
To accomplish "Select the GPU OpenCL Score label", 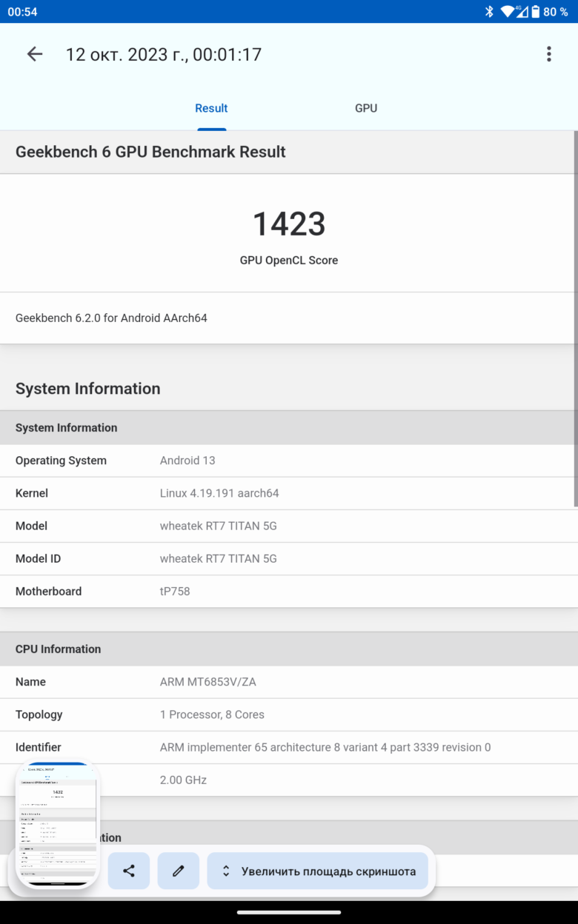I will [289, 261].
